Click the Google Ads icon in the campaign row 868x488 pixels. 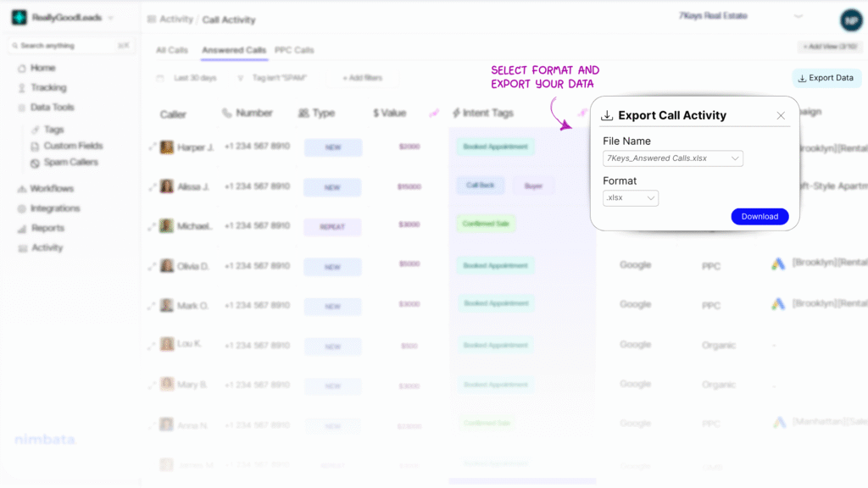[x=780, y=264]
